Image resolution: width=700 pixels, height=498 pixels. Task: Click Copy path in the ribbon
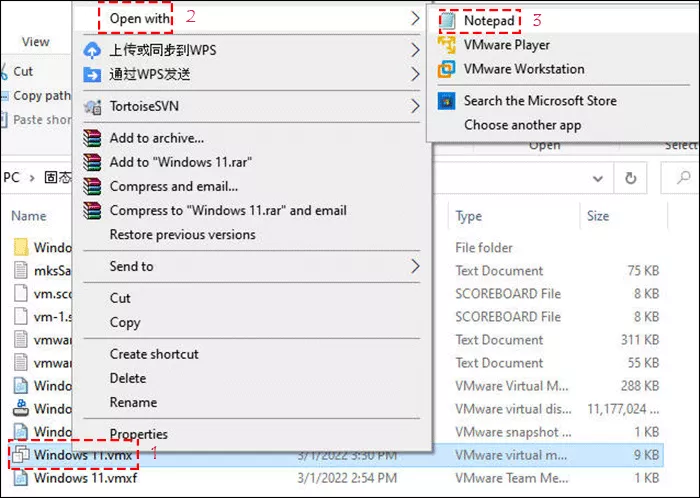(36, 95)
